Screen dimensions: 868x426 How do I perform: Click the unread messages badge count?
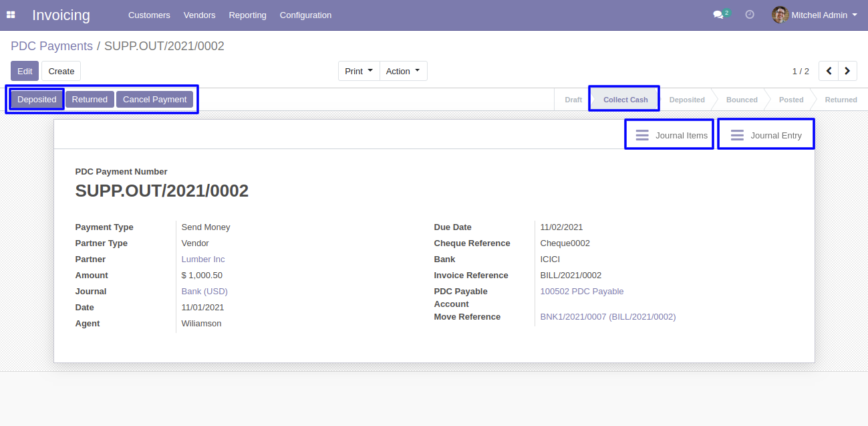726,12
